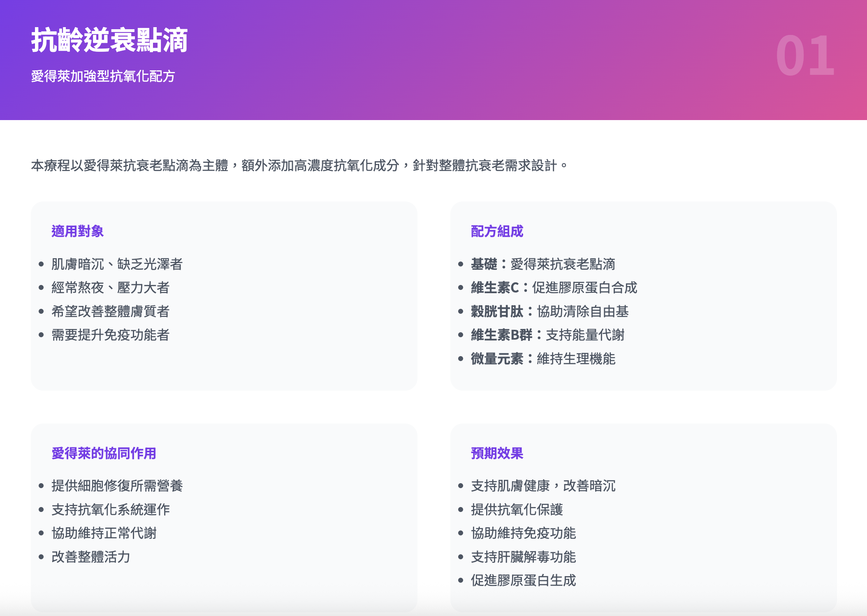Click the 抗齡逆衰點滴 main title
Screen dimensions: 867x616
pyautogui.click(x=109, y=40)
